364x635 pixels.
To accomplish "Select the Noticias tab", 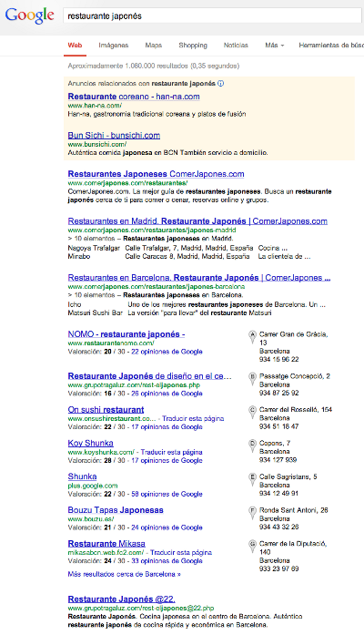I will 236,46.
